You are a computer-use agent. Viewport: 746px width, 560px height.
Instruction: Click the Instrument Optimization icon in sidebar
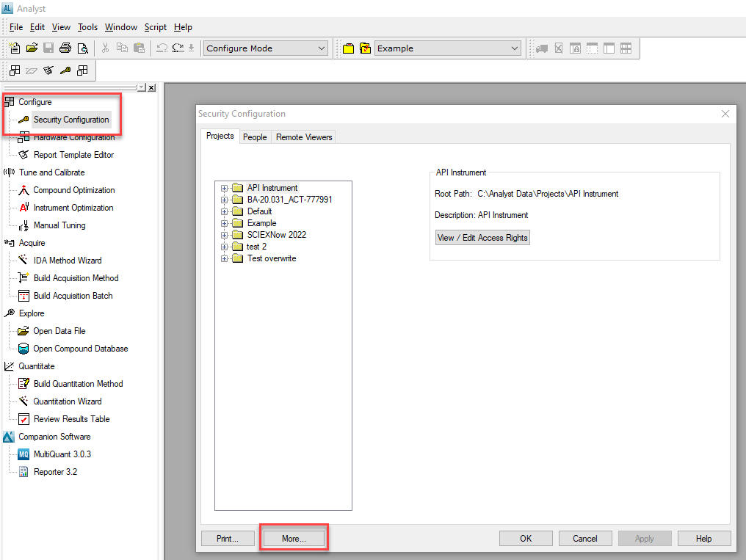tap(24, 208)
